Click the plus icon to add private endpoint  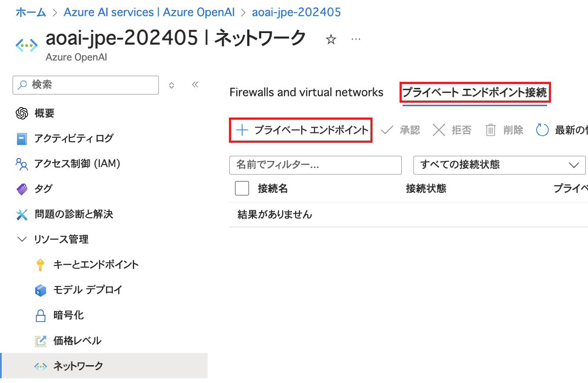click(x=242, y=130)
